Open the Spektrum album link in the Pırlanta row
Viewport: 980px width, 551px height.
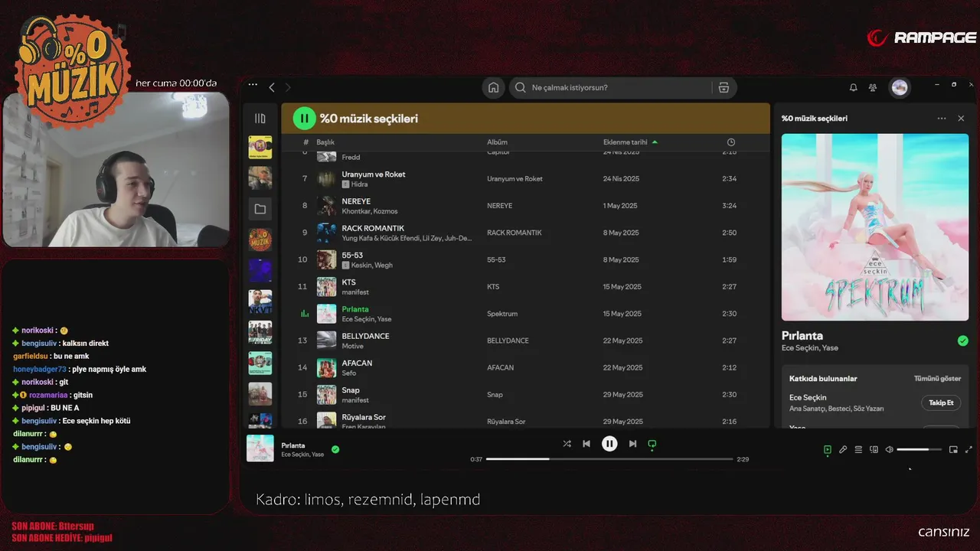point(502,314)
